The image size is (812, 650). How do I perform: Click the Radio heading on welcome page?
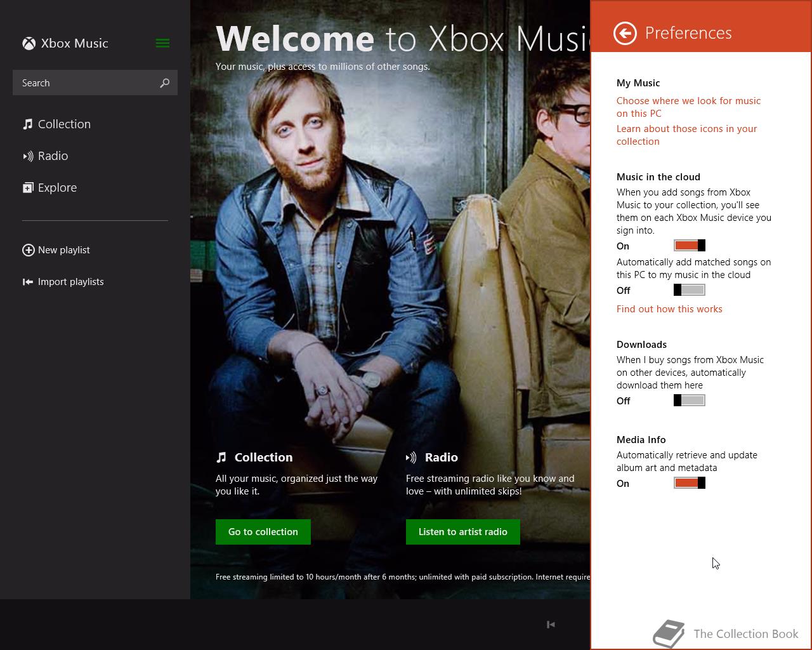(x=442, y=457)
